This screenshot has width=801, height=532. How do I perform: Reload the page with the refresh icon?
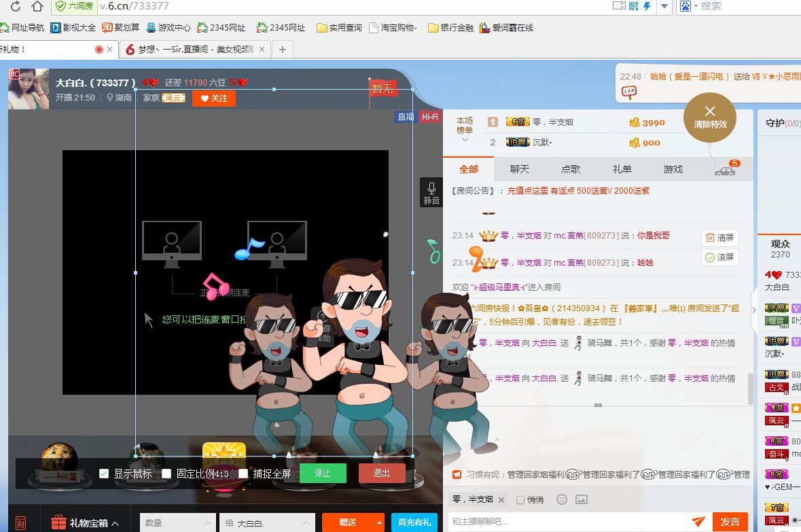point(16,6)
